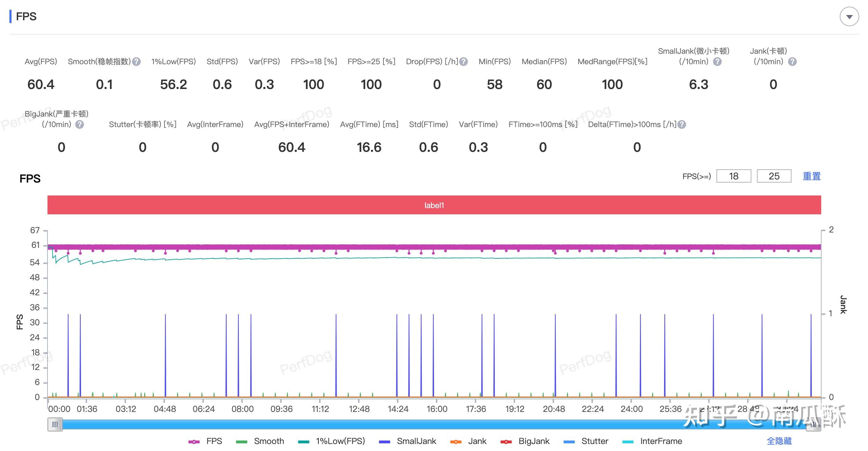
Task: Select the red label1 bar
Action: coord(434,205)
